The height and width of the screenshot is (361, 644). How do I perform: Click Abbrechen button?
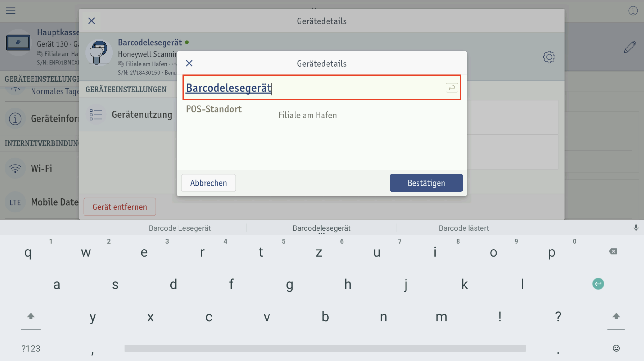pyautogui.click(x=208, y=183)
